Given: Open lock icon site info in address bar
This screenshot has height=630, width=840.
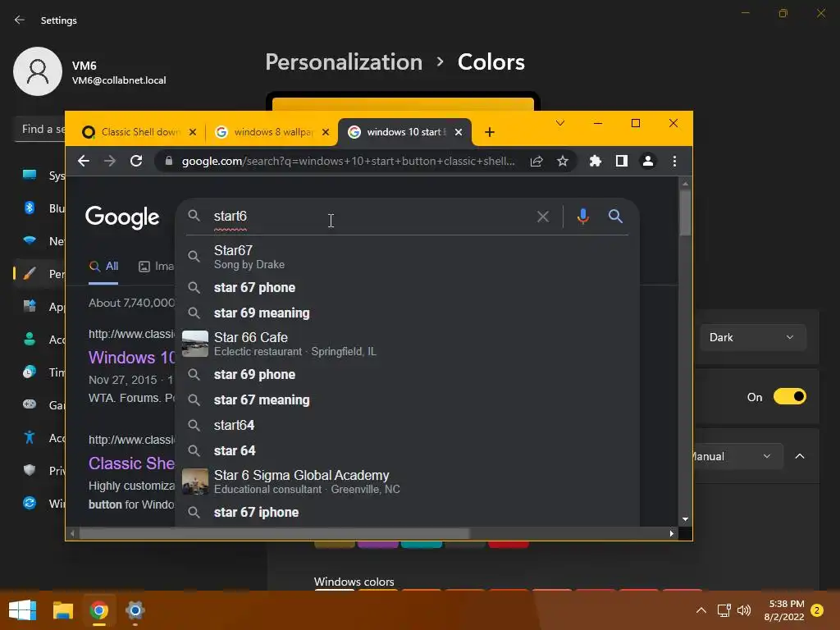Looking at the screenshot, I should point(169,161).
